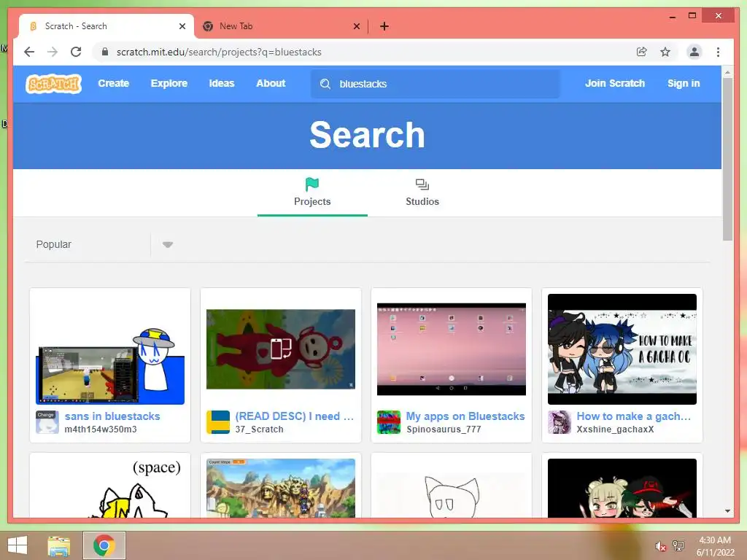Open 'My apps on Bluestacks' project title
The width and height of the screenshot is (747, 560).
(465, 416)
